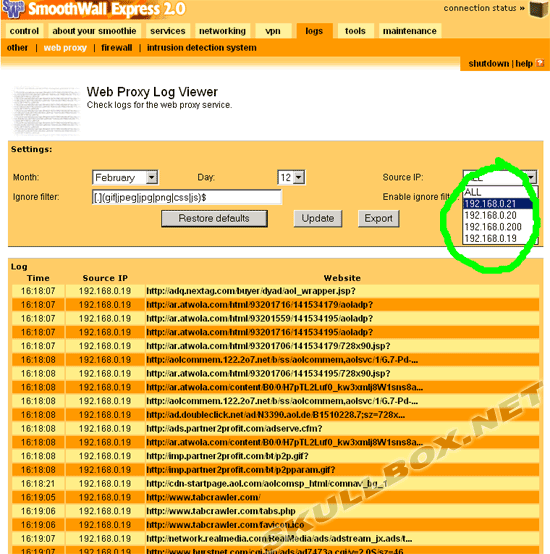
Task: Click the shutdown link
Action: coord(489,64)
